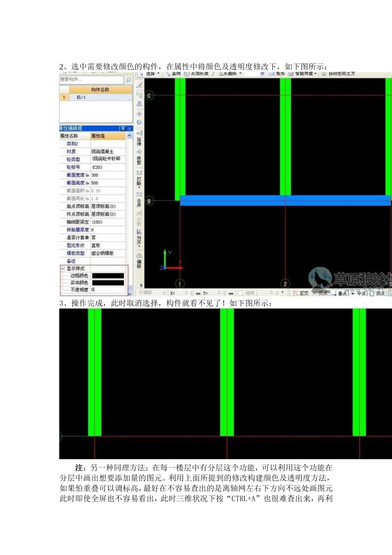
Task: Open the combo box before 矩形 tool
Action: click(255, 74)
